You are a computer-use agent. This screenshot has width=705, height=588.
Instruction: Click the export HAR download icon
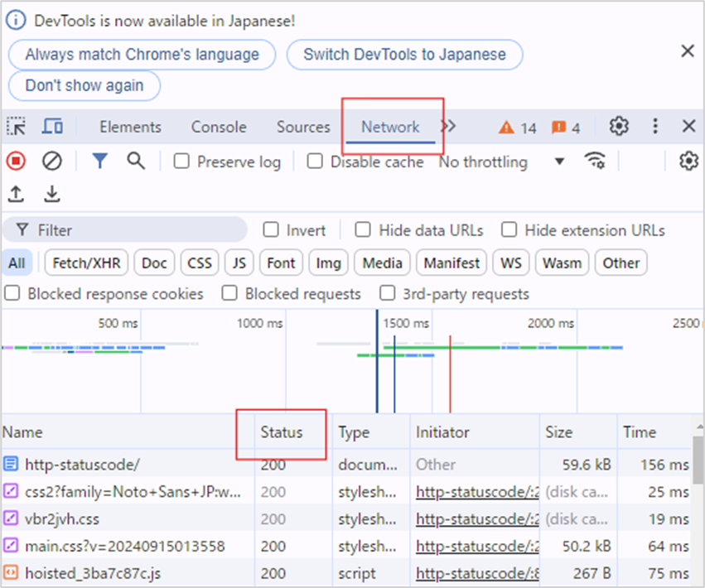coord(51,194)
